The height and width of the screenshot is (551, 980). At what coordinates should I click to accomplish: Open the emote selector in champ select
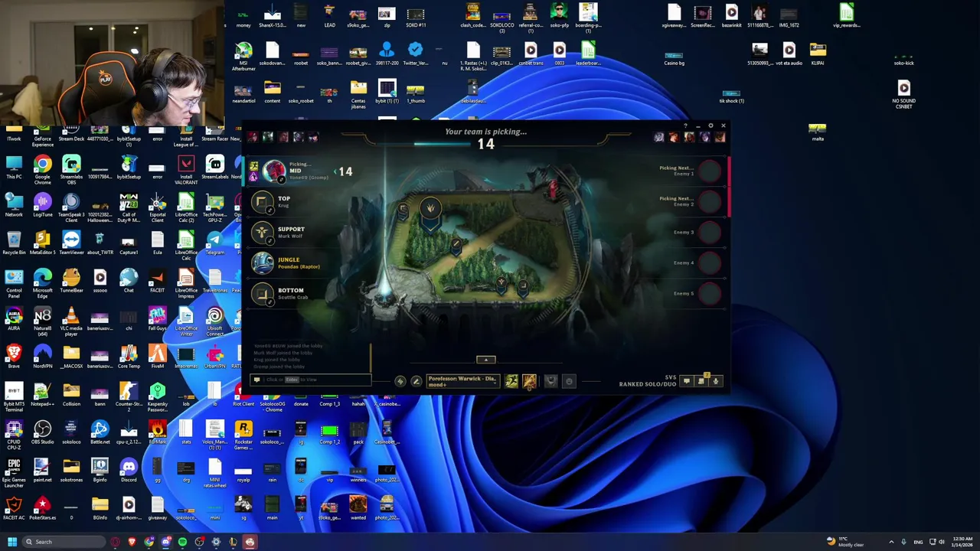point(568,381)
